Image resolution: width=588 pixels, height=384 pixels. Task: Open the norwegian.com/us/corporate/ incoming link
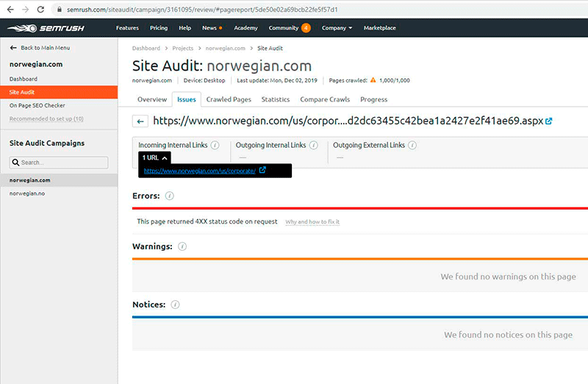tap(200, 171)
